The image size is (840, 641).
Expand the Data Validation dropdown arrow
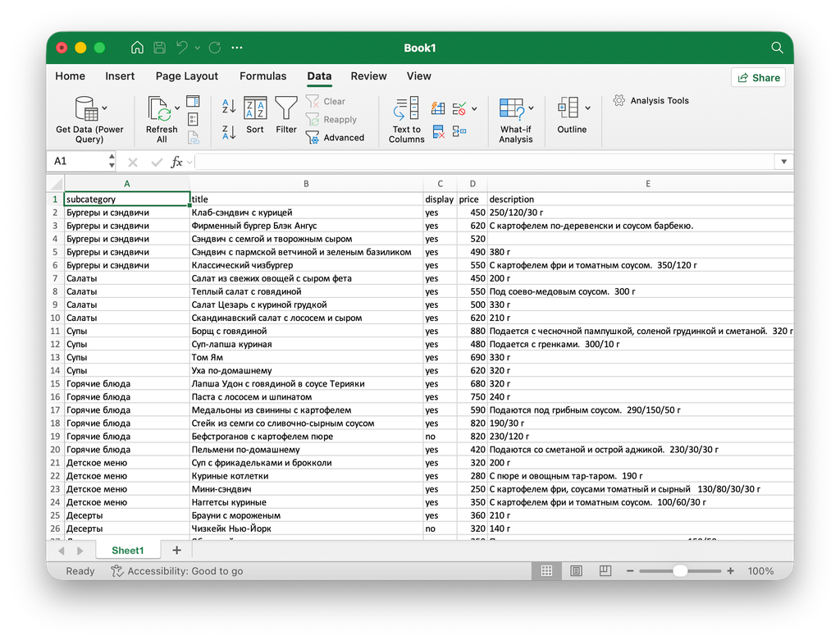(x=474, y=109)
